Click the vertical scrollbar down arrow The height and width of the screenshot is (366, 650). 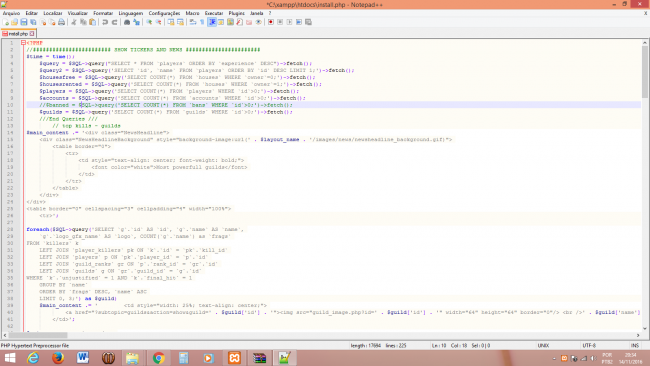pos(645,328)
